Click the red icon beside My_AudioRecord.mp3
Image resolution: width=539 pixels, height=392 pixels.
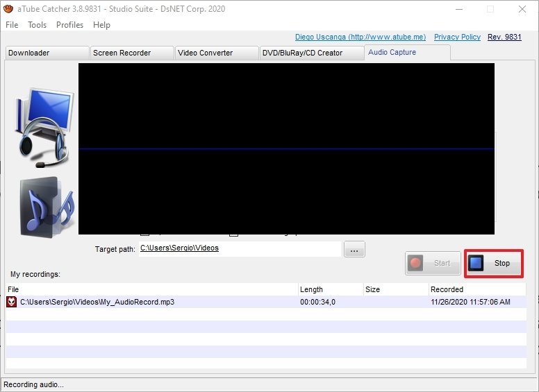(x=11, y=302)
